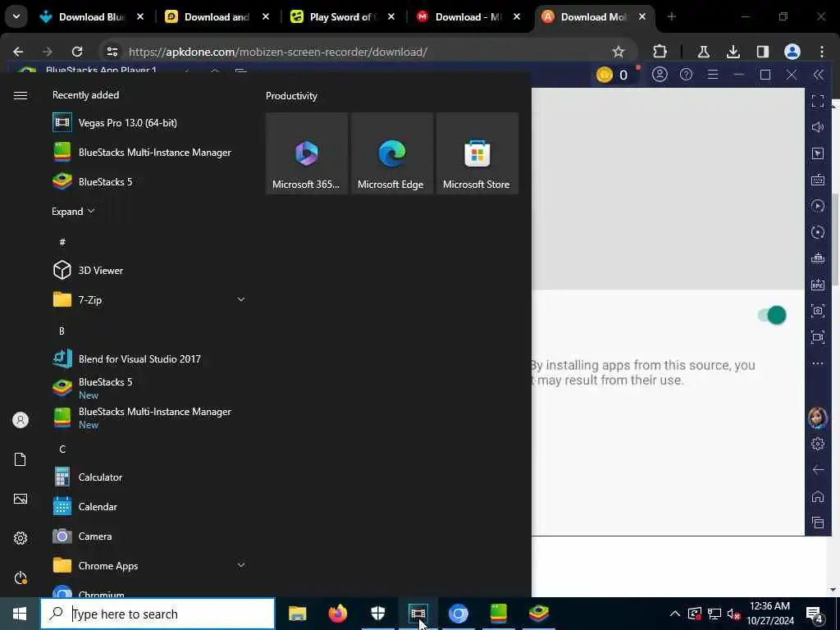The image size is (840, 630).
Task: Expand the Recently added list
Action: pos(73,211)
